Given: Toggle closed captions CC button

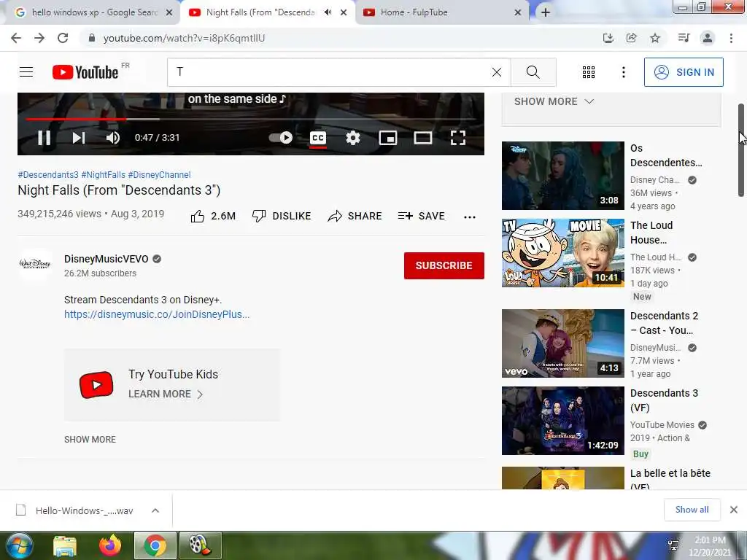Looking at the screenshot, I should coord(318,138).
